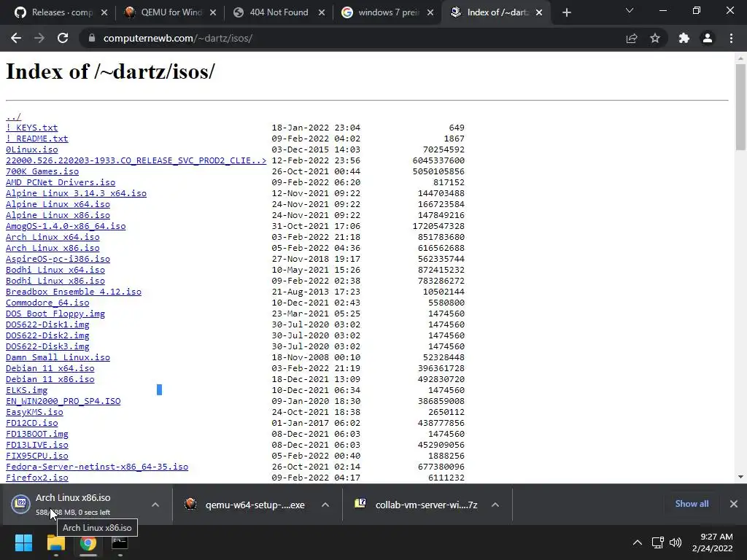Viewport: 747px width, 560px height.
Task: Open File Explorer from the taskbar
Action: (x=55, y=542)
